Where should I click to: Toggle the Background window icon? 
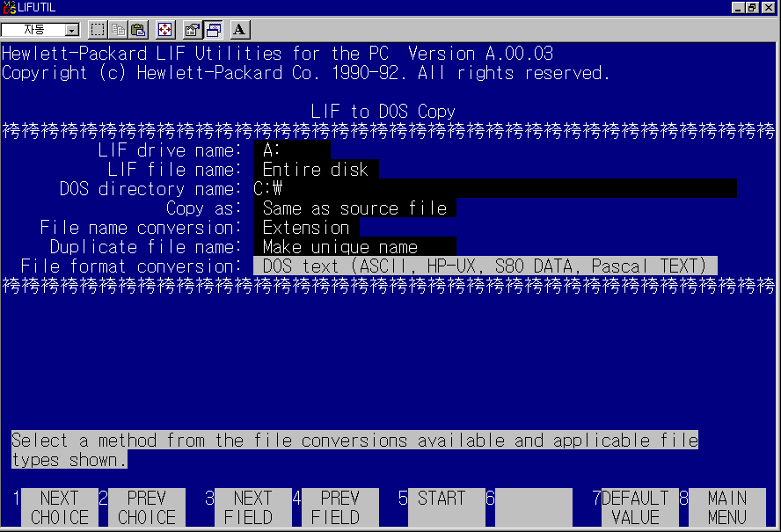coord(213,30)
